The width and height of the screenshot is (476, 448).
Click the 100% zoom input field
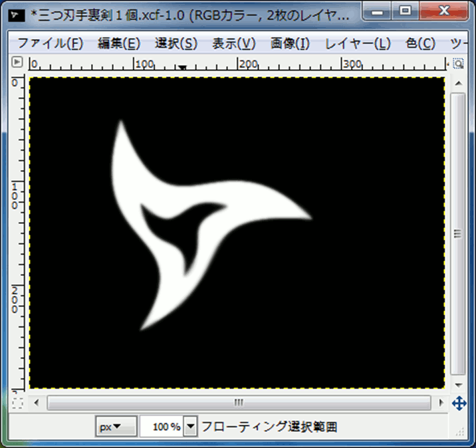[161, 427]
